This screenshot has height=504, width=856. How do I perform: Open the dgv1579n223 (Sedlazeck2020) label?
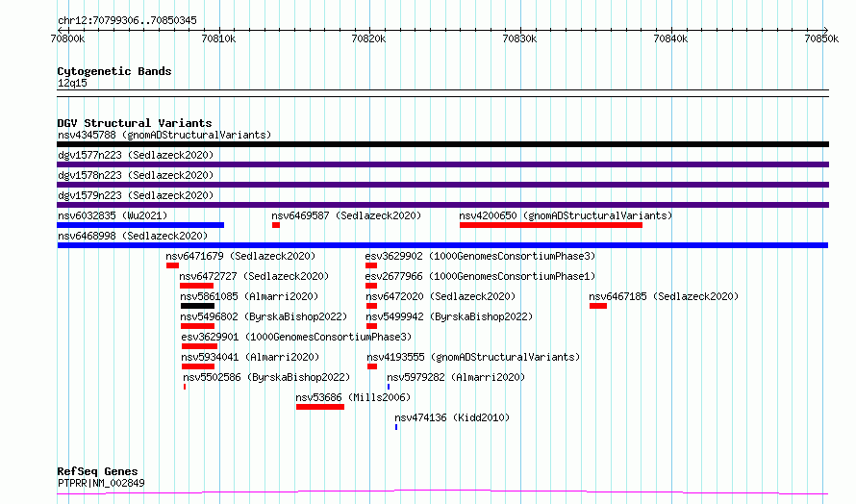(136, 195)
